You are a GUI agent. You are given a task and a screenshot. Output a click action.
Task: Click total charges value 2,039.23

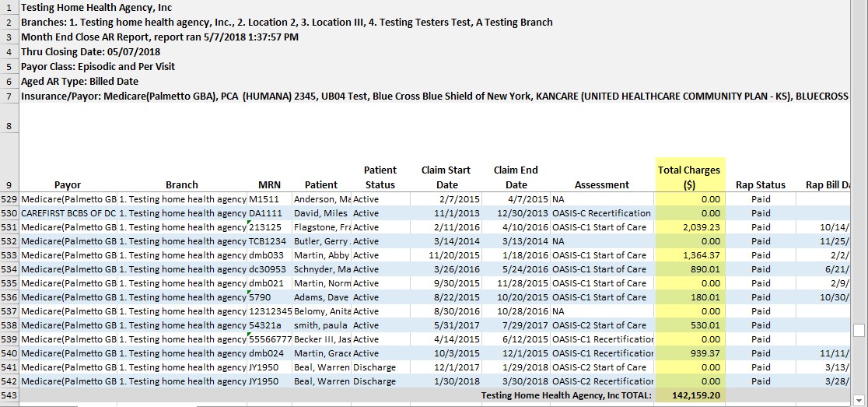(x=690, y=227)
